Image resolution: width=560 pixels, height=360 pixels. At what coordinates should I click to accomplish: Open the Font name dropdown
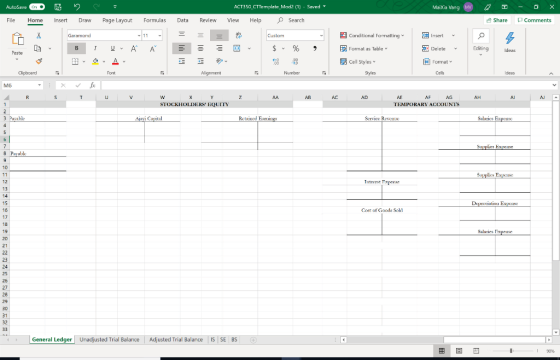tap(139, 35)
